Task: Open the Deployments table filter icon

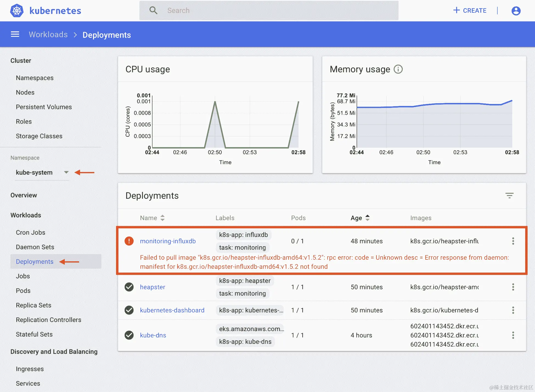Action: pyautogui.click(x=509, y=195)
